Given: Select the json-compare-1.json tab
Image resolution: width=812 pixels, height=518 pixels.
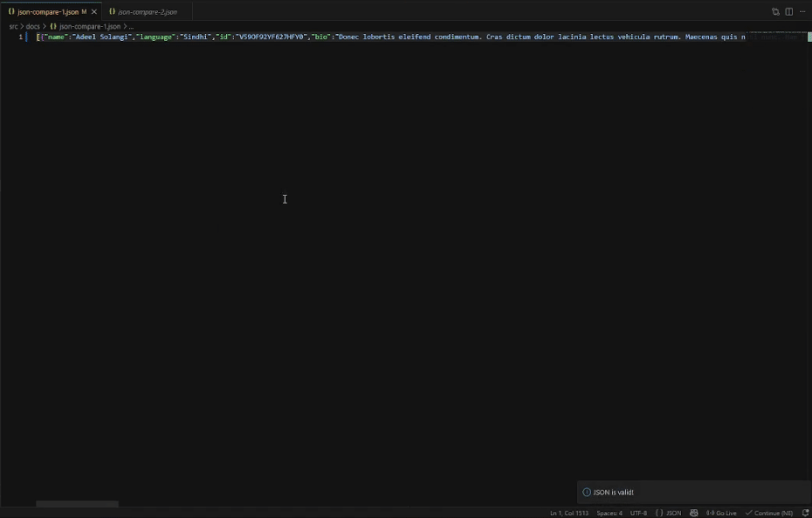Looking at the screenshot, I should [51, 11].
